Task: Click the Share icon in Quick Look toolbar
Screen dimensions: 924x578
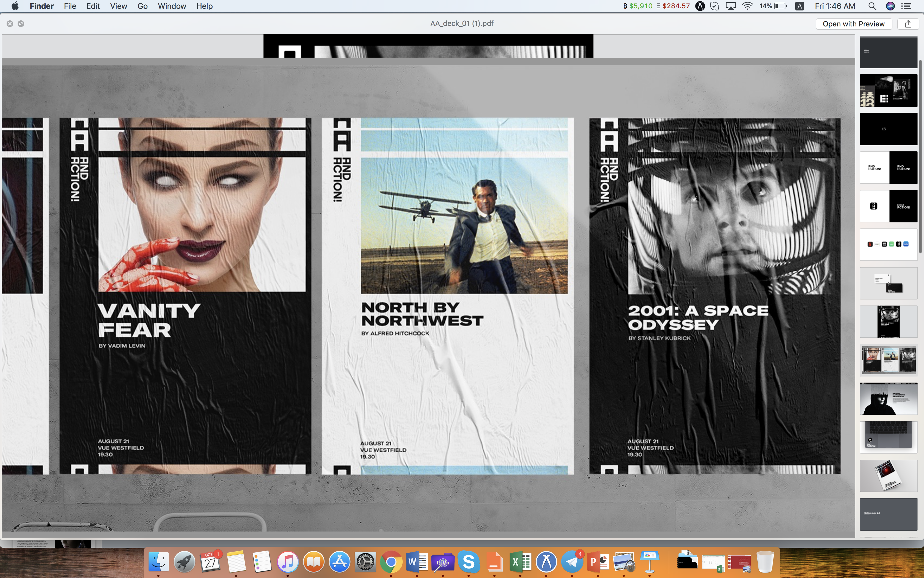Action: coord(908,24)
